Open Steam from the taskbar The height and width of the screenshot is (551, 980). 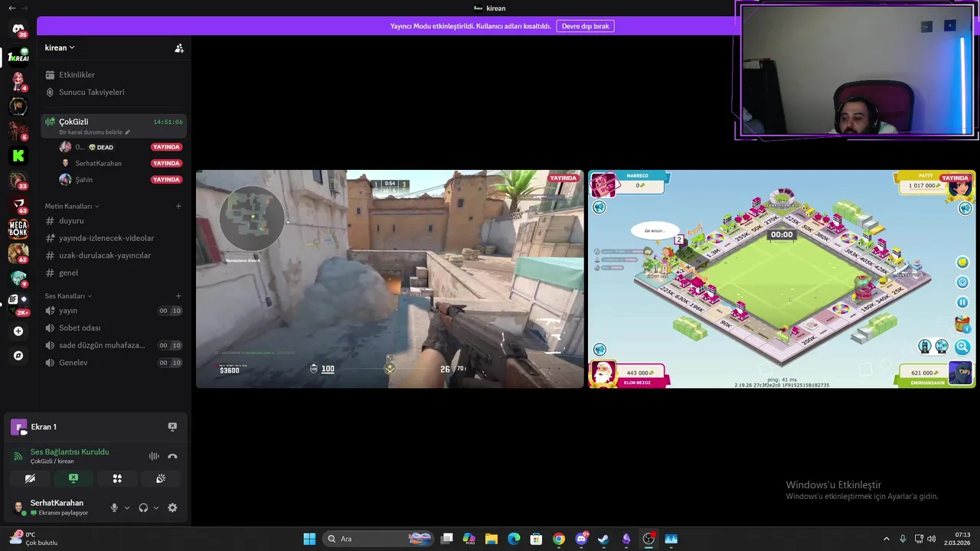point(603,539)
